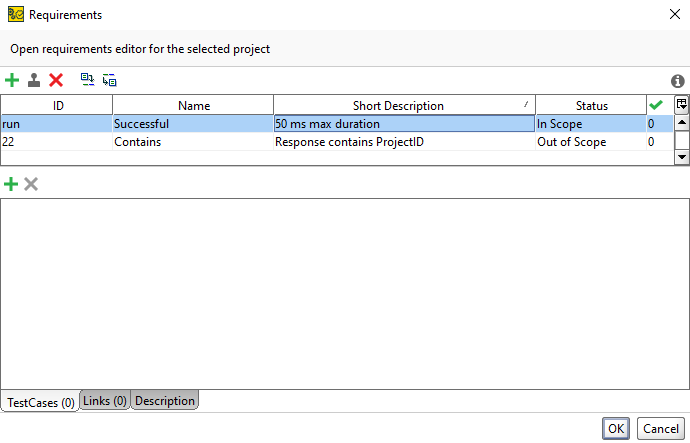Click the stamp icon in requirements toolbar
Image resolution: width=690 pixels, height=443 pixels.
coord(34,80)
